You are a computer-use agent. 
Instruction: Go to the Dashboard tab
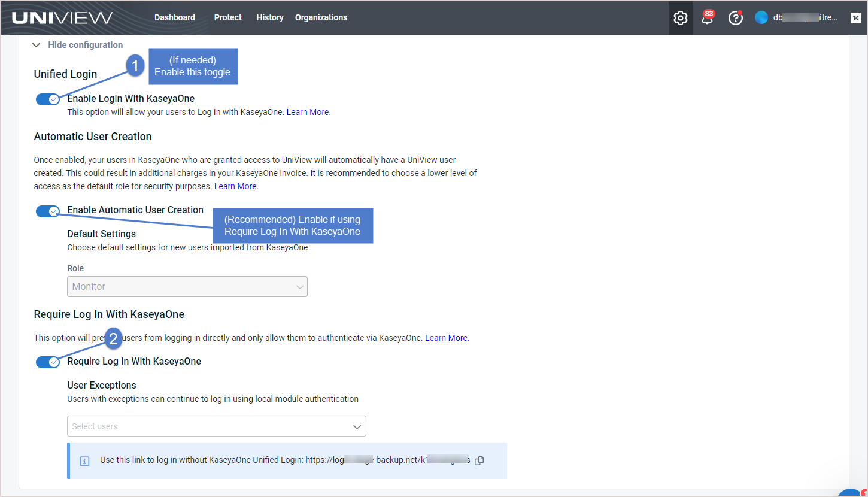(x=175, y=17)
